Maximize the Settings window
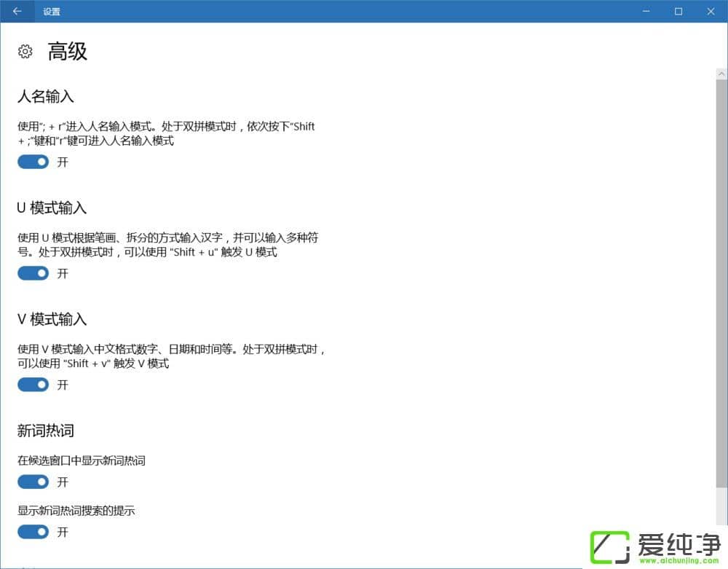The height and width of the screenshot is (569, 728). (x=678, y=11)
